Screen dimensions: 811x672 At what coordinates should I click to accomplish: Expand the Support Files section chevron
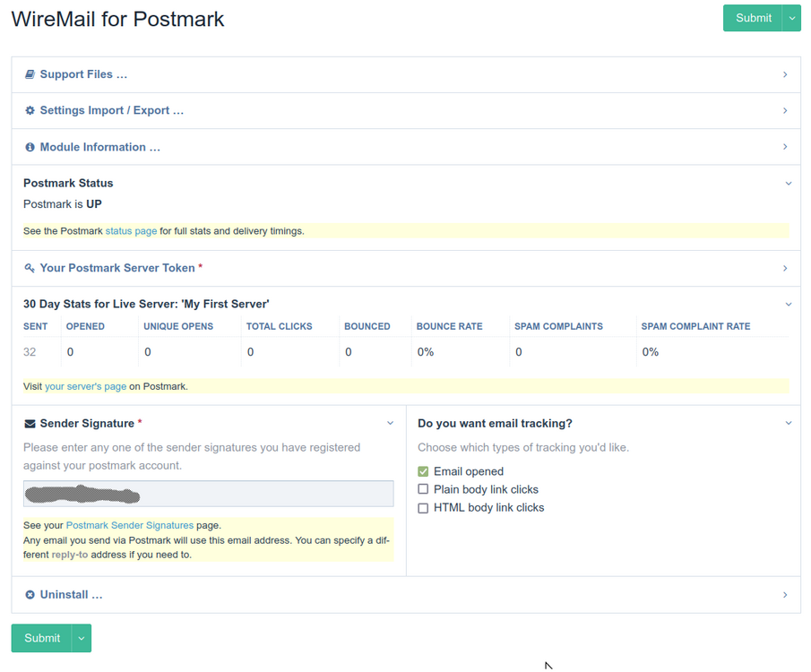[785, 74]
